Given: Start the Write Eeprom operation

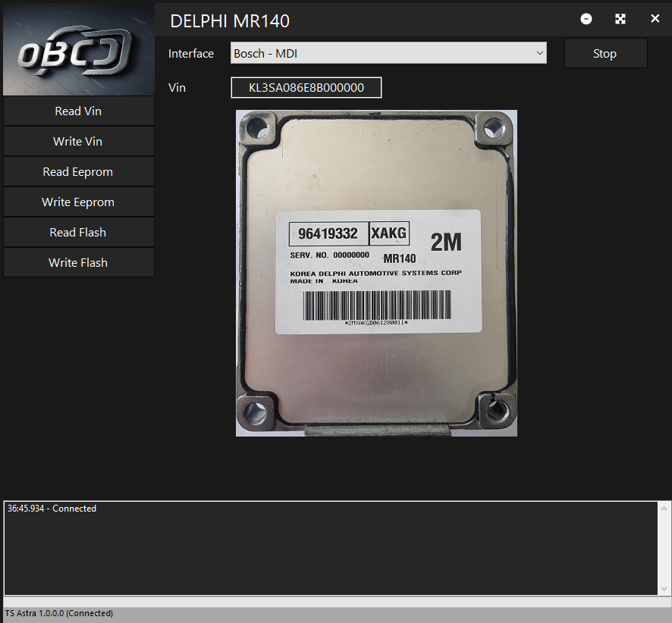Looking at the screenshot, I should [78, 202].
